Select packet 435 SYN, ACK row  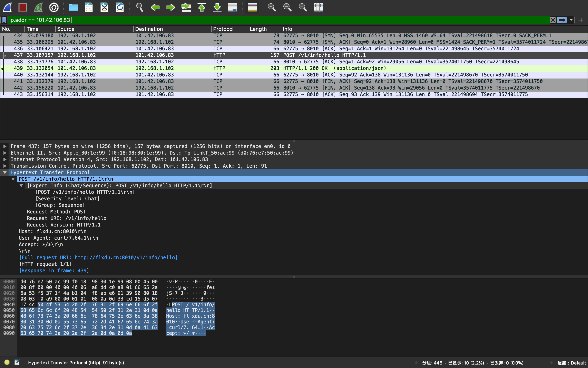click(294, 42)
